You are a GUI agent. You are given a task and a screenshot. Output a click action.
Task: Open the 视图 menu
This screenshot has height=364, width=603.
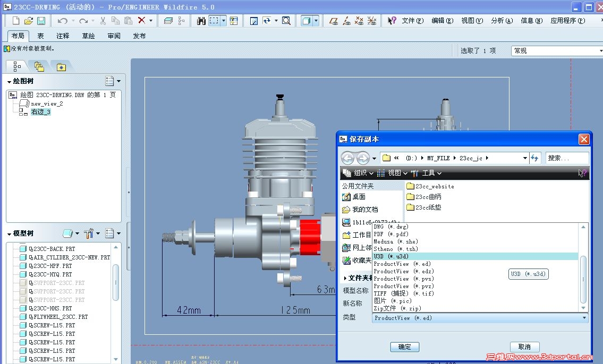[472, 21]
